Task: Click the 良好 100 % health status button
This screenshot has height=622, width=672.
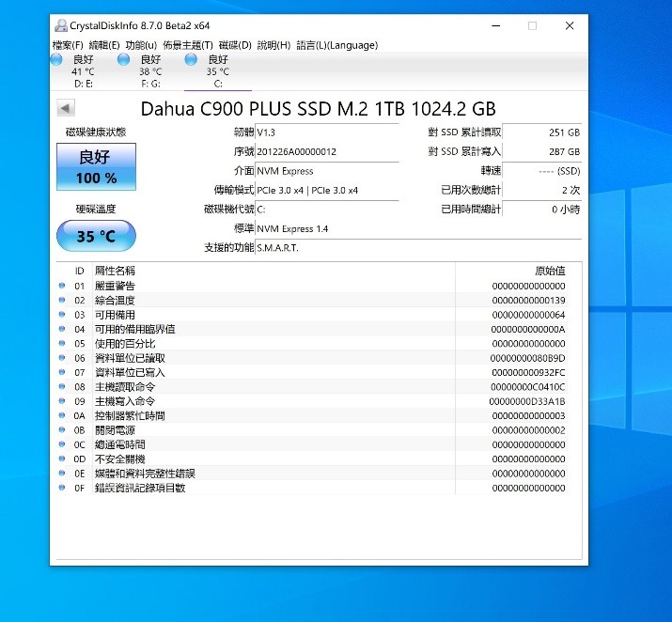Action: tap(97, 166)
